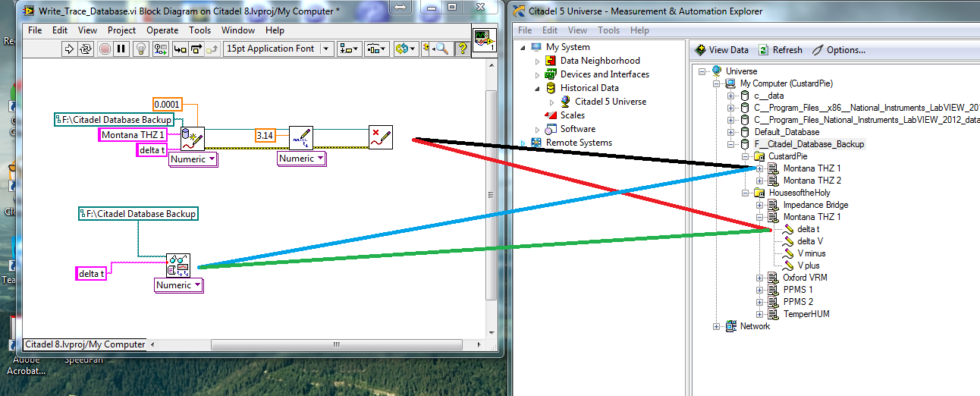Screen dimensions: 980x396
Task: Open the Operate menu in LabVIEW
Action: pos(162,30)
